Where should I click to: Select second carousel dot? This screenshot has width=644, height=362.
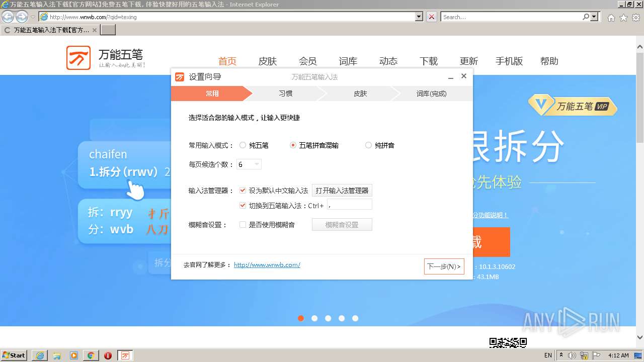pyautogui.click(x=314, y=318)
